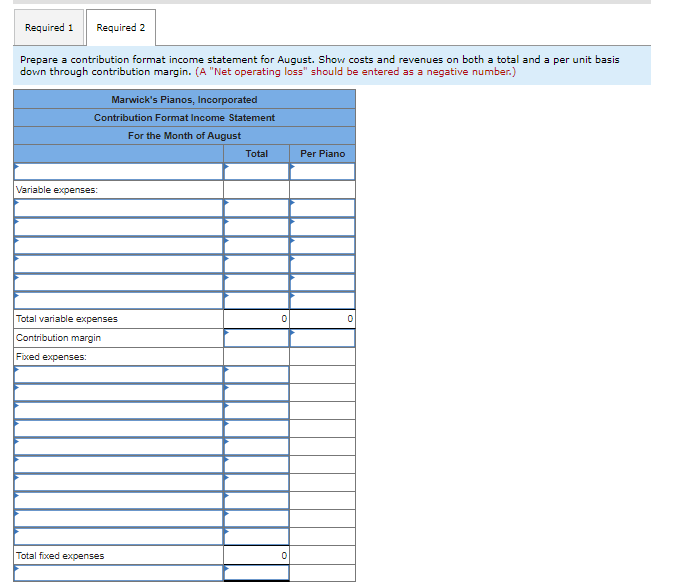The width and height of the screenshot is (675, 588).
Task: Click the 'Variable expenses:' label
Action: coord(57,190)
